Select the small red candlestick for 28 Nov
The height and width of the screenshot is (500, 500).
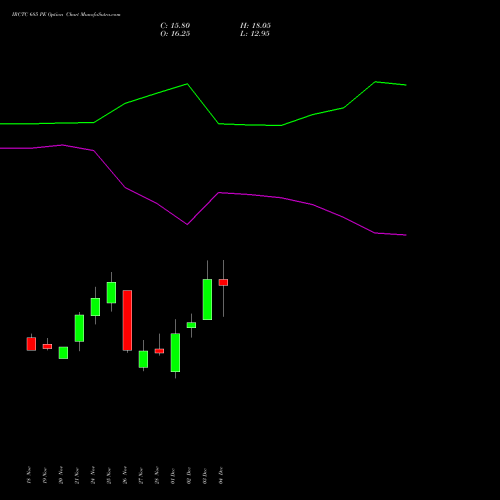(159, 351)
